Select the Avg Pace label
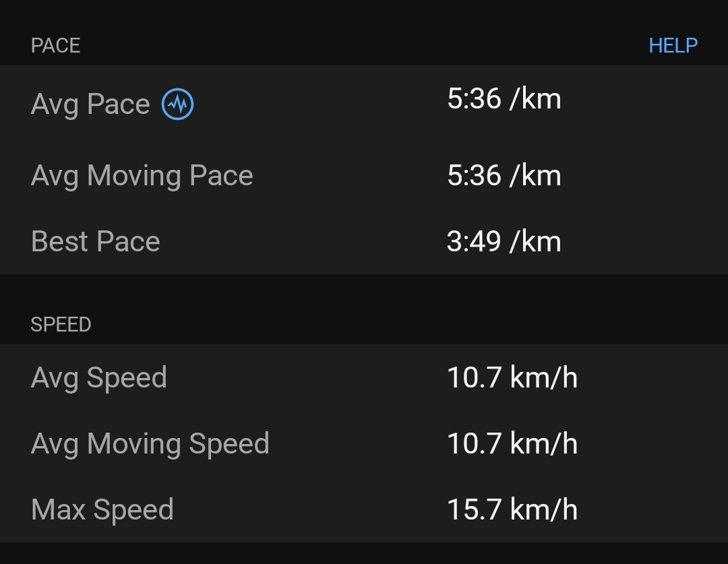This screenshot has height=564, width=728. 90,104
